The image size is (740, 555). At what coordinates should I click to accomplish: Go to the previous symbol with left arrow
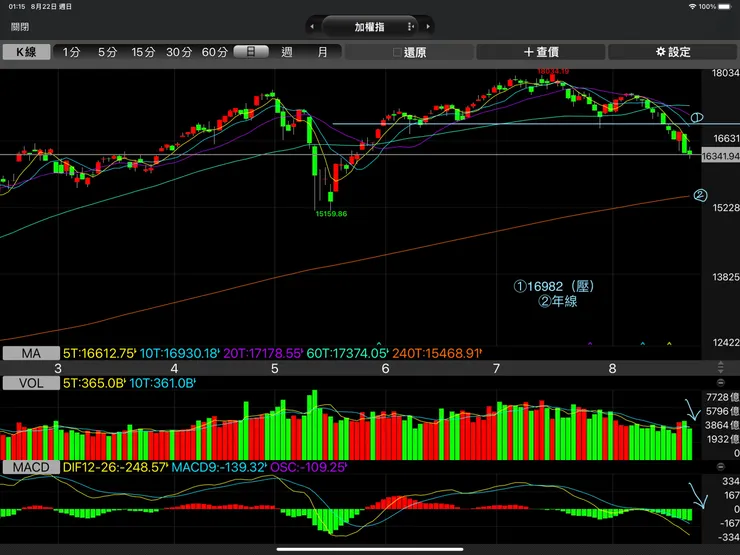click(x=312, y=27)
